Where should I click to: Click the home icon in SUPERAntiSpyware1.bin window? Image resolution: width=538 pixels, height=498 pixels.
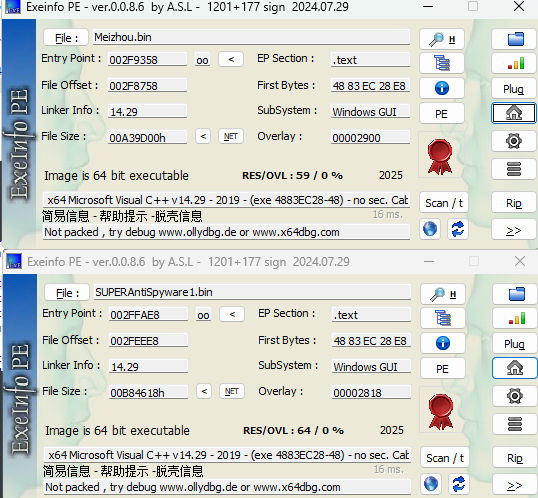[515, 368]
